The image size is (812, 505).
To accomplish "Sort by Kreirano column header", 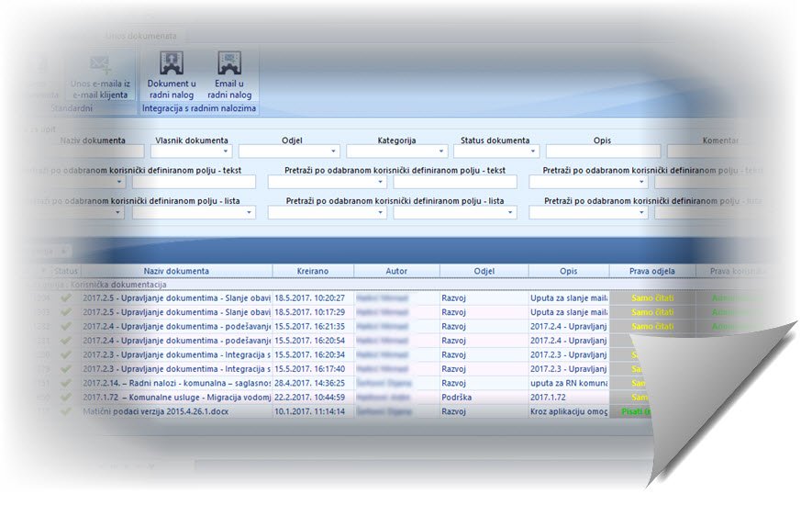I will point(312,272).
